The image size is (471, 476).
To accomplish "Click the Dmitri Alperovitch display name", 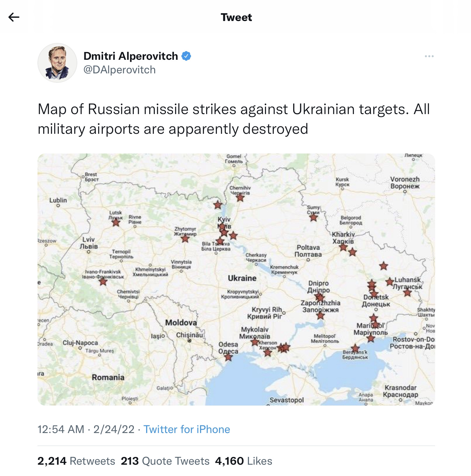I will (131, 56).
